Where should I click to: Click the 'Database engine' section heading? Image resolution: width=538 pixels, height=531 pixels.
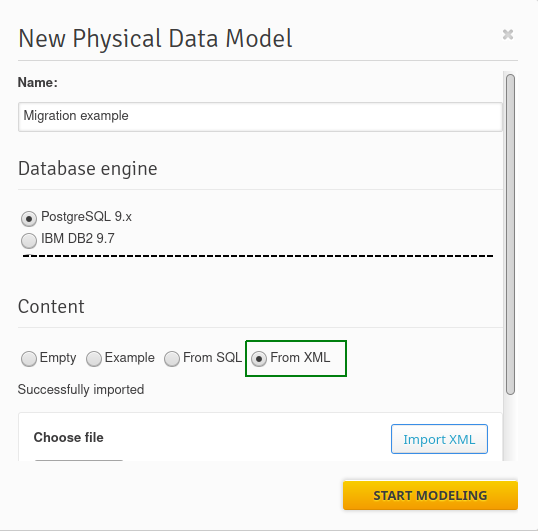pyautogui.click(x=88, y=169)
